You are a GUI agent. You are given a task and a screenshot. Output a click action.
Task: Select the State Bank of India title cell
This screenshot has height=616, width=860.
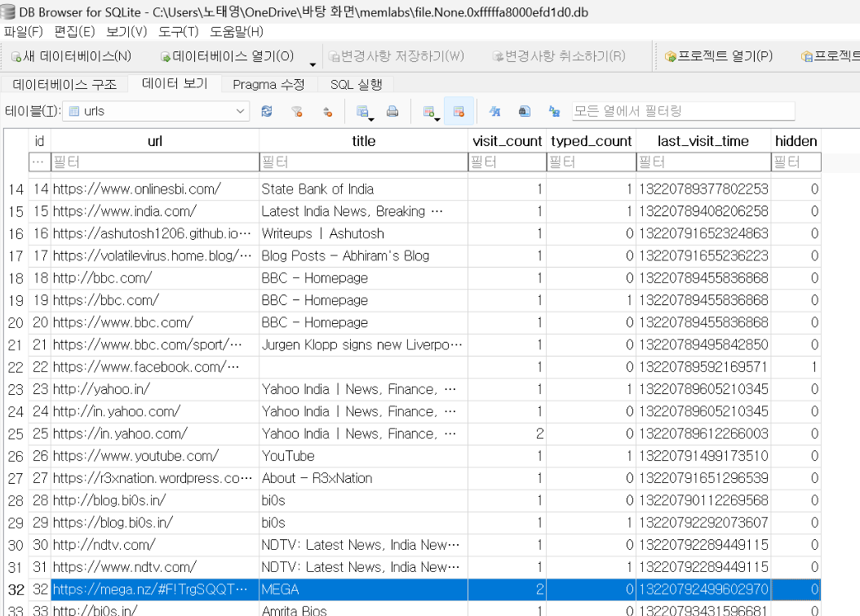click(x=364, y=189)
